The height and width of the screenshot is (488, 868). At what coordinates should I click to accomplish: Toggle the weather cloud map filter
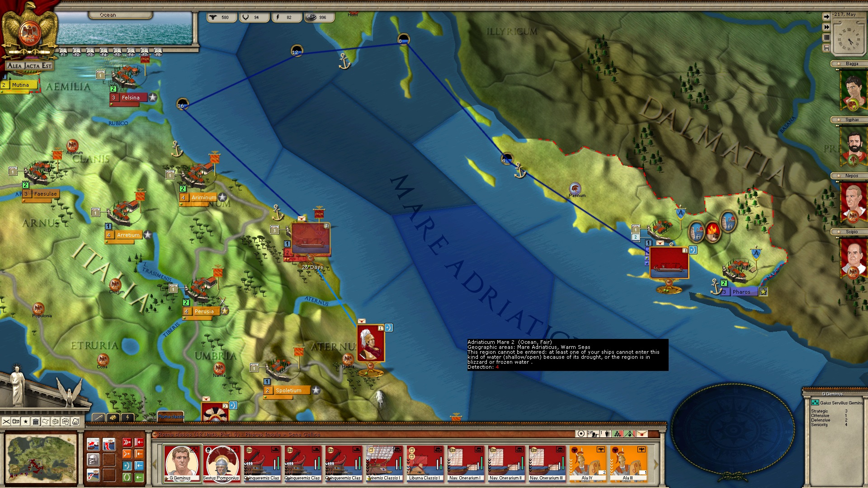[66, 422]
